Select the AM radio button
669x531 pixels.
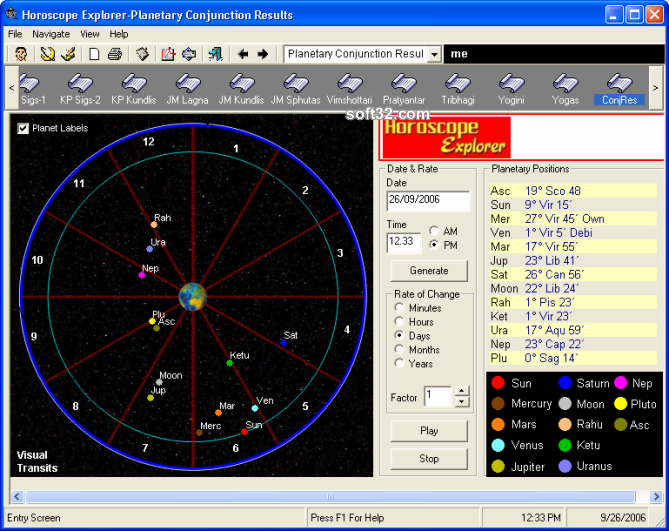tap(434, 231)
